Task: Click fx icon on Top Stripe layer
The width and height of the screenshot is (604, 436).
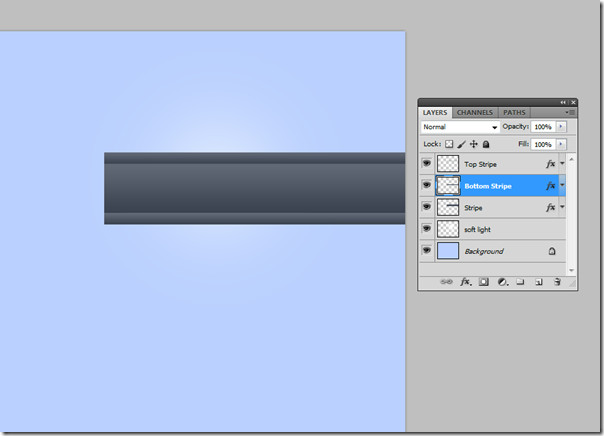Action: coord(550,164)
